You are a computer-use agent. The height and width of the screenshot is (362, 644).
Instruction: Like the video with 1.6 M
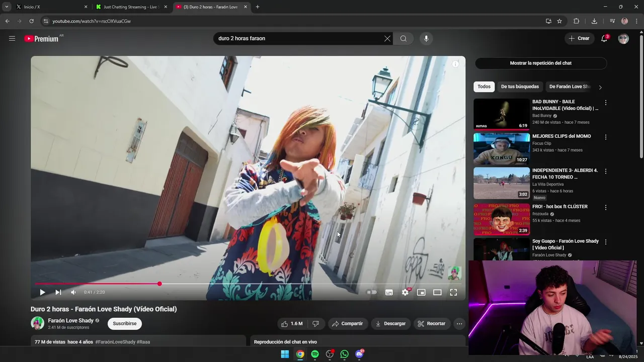pos(292,324)
